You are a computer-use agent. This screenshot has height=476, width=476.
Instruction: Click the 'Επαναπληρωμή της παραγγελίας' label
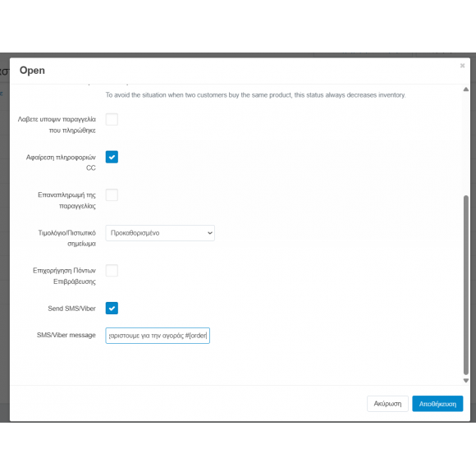(66, 200)
